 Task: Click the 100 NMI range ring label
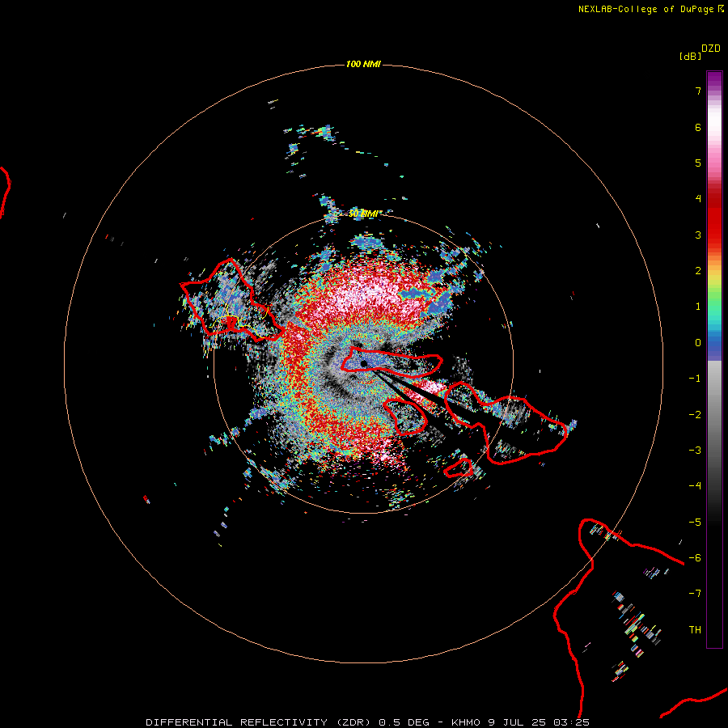(363, 64)
